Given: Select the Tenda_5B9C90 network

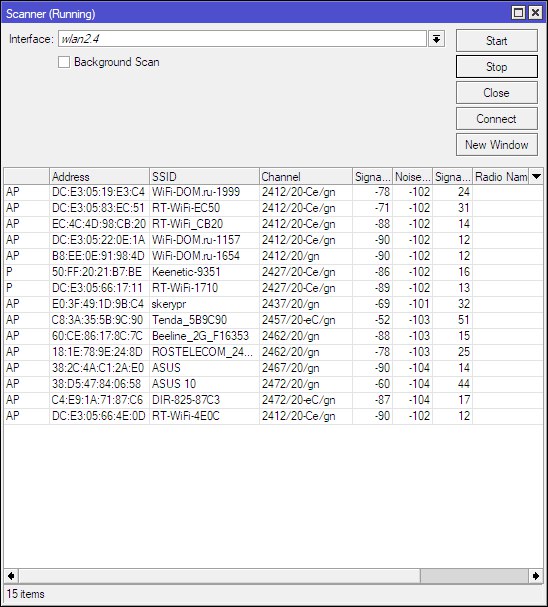Looking at the screenshot, I should (x=274, y=320).
